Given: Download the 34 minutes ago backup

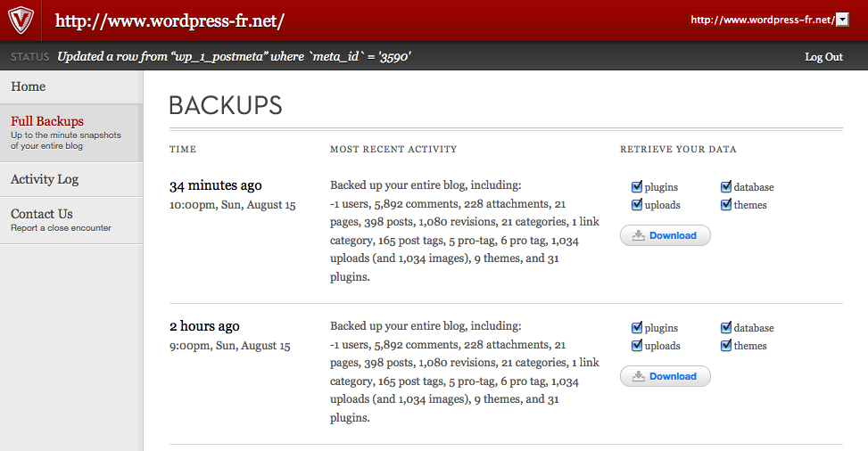Looking at the screenshot, I should 665,235.
